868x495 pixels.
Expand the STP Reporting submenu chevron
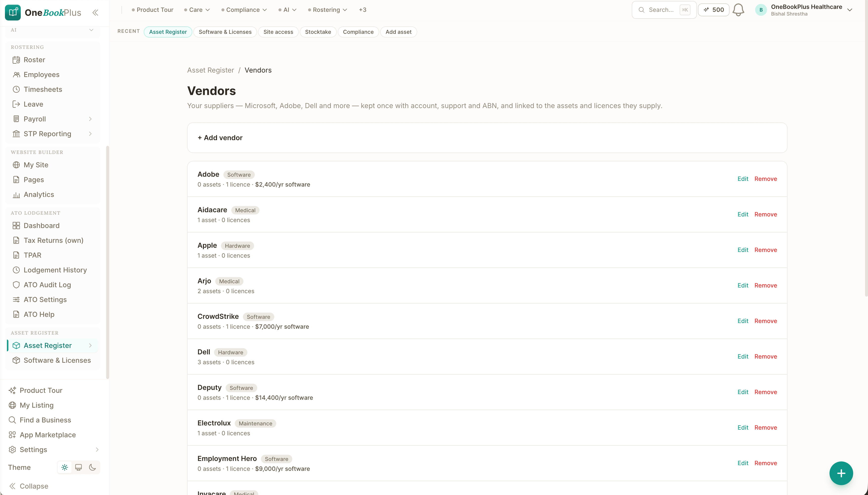[x=90, y=133]
